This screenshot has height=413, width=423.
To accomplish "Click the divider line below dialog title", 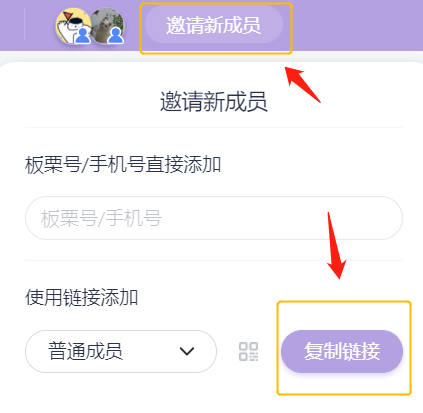I will coord(214,127).
